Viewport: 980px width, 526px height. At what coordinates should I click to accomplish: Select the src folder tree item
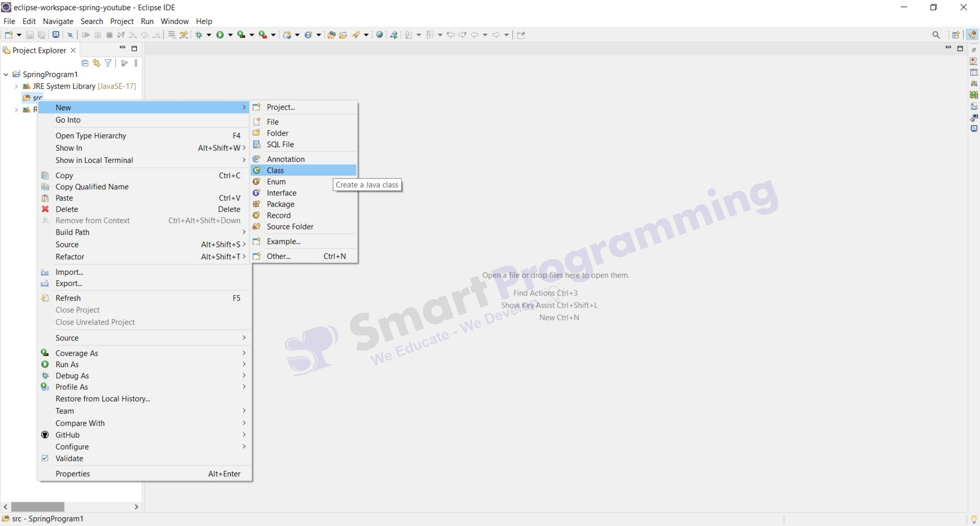click(x=33, y=98)
